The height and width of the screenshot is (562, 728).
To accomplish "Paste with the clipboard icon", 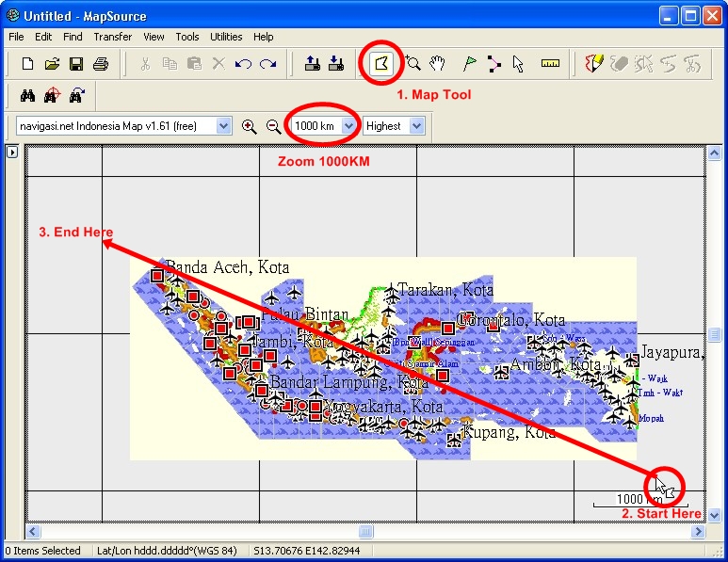I will coord(194,64).
